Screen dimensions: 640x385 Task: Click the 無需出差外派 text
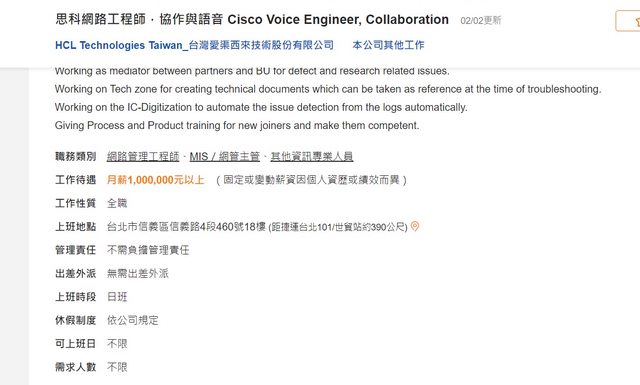click(x=138, y=274)
